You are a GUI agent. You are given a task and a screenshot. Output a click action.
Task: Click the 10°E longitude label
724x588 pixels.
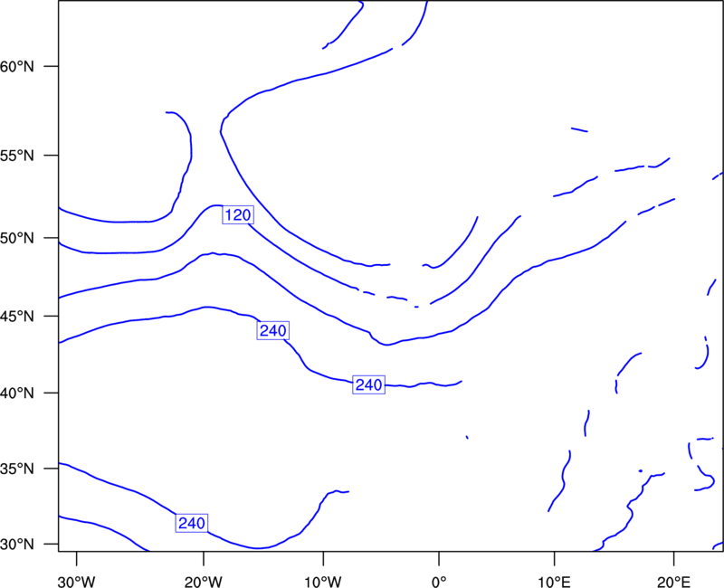coord(554,582)
